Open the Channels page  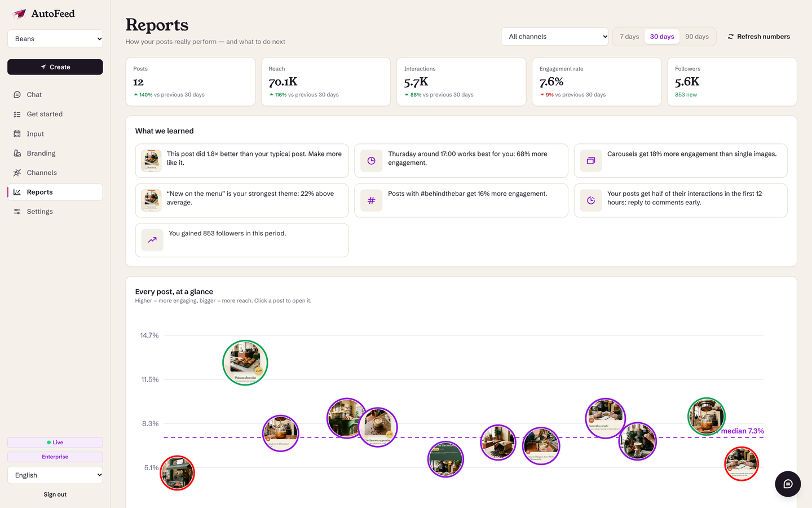click(55, 173)
